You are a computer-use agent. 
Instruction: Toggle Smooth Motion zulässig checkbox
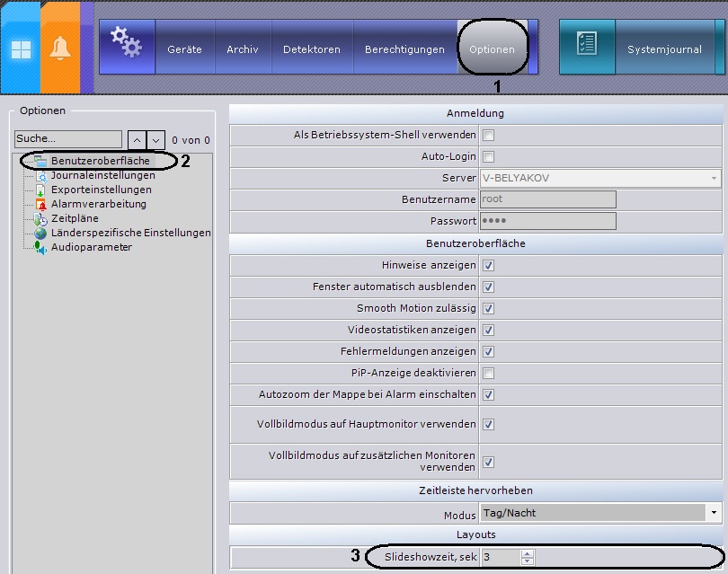tap(488, 309)
